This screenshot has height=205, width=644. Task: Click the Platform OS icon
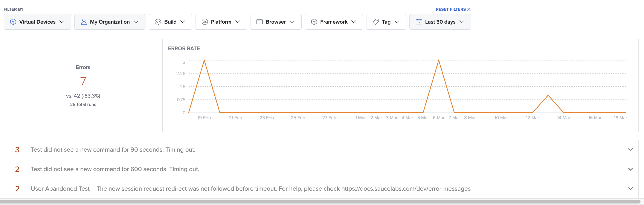tap(204, 22)
